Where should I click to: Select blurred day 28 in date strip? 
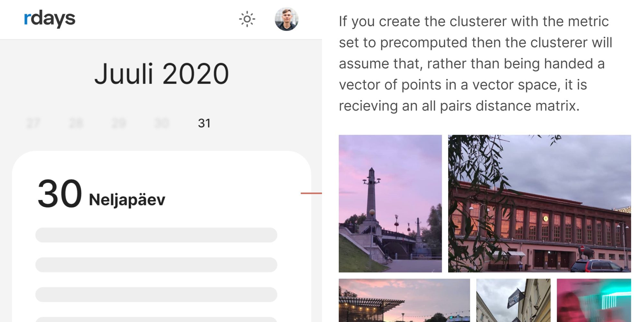pyautogui.click(x=76, y=123)
